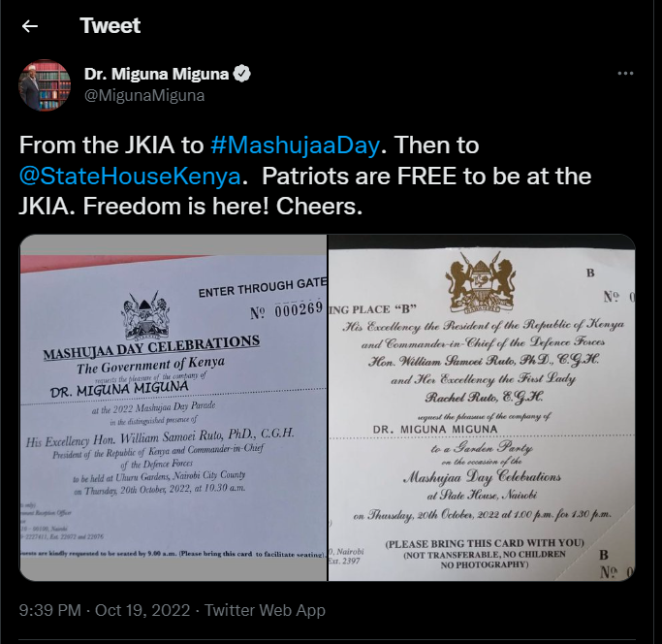Open Dr. Miguna Miguna's profile picture

[45, 85]
